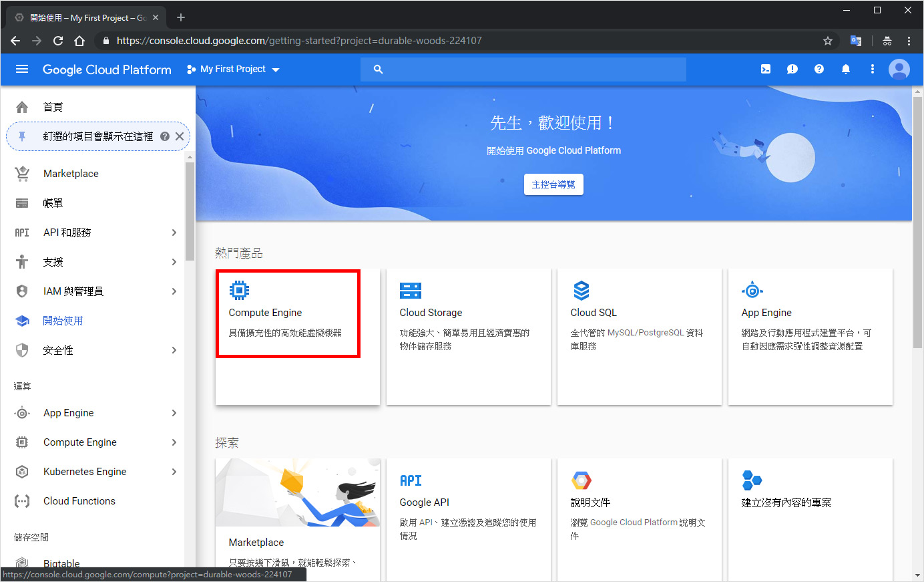The height and width of the screenshot is (582, 924).
Task: Show notifications bell
Action: 846,69
